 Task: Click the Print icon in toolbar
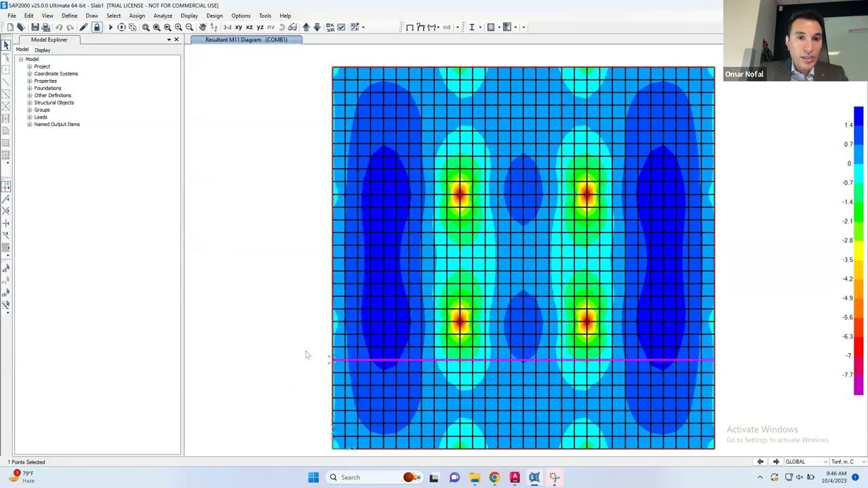pos(45,27)
